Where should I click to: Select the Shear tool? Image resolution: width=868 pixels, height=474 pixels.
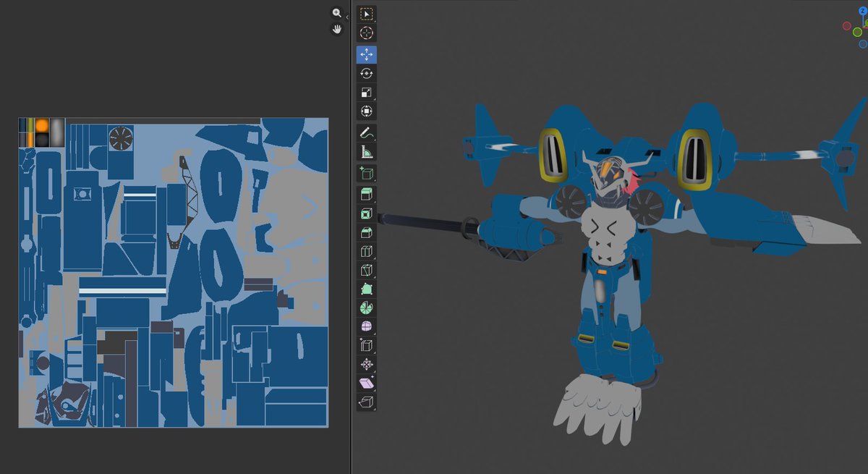coord(367,384)
